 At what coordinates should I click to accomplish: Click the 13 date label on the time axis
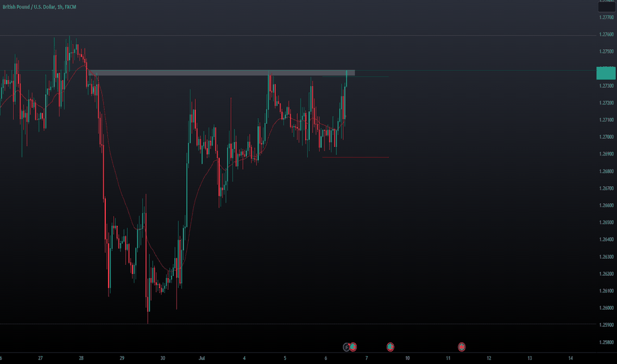coord(530,358)
